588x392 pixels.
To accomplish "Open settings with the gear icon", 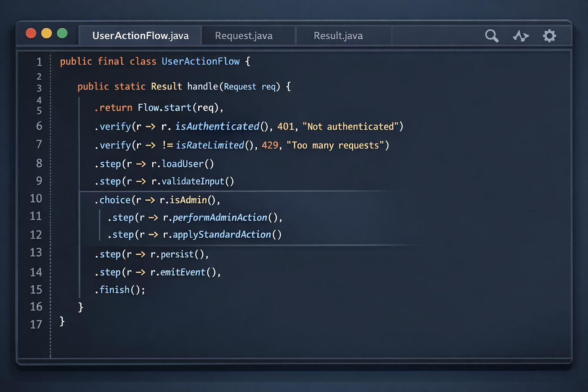I will [x=549, y=36].
